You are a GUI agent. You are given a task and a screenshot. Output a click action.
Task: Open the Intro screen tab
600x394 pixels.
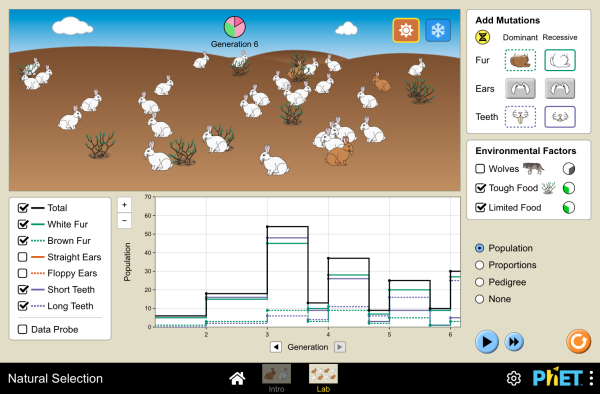(x=276, y=378)
